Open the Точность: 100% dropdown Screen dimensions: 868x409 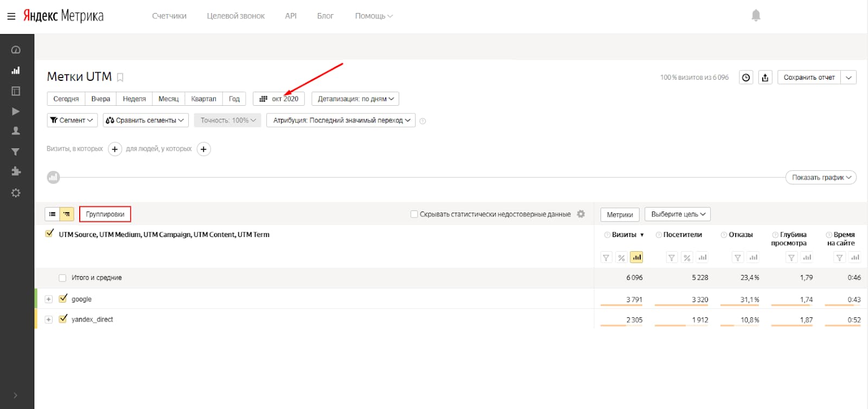coord(228,120)
